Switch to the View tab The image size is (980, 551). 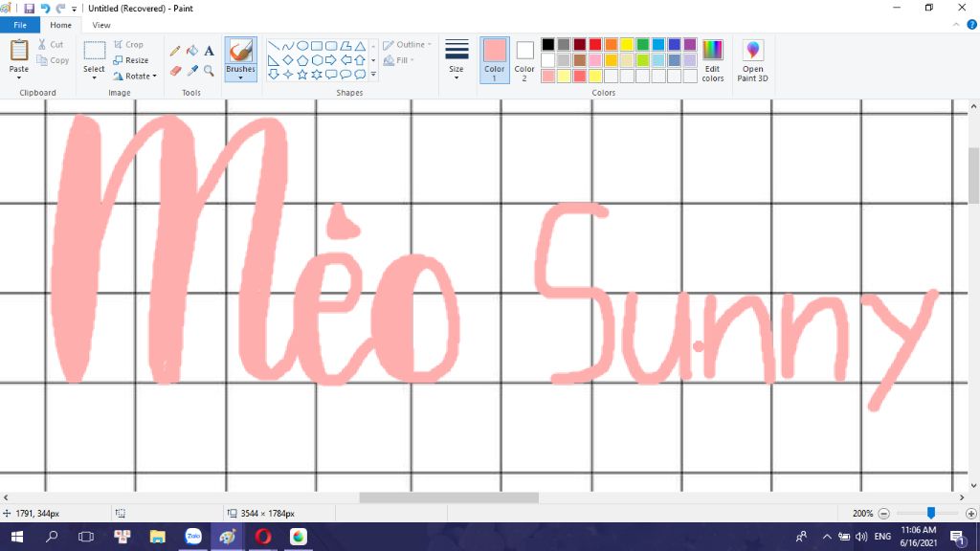click(x=101, y=25)
